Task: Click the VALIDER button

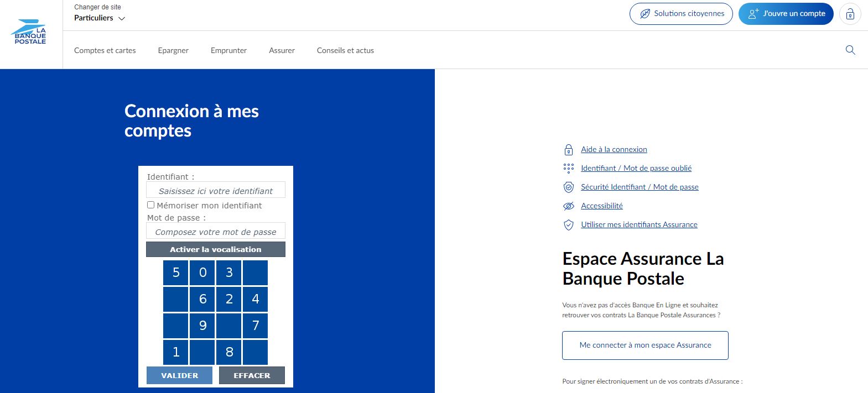Action: pyautogui.click(x=179, y=375)
